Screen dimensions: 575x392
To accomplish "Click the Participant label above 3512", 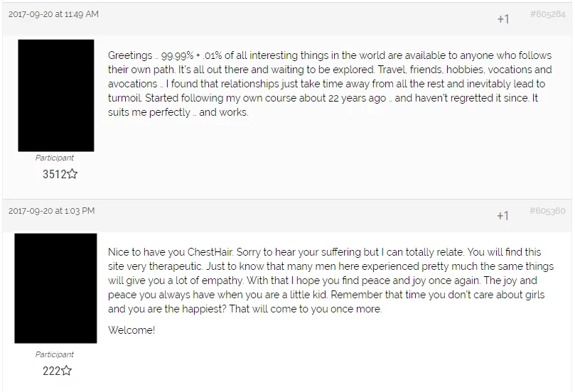I will coord(55,158).
